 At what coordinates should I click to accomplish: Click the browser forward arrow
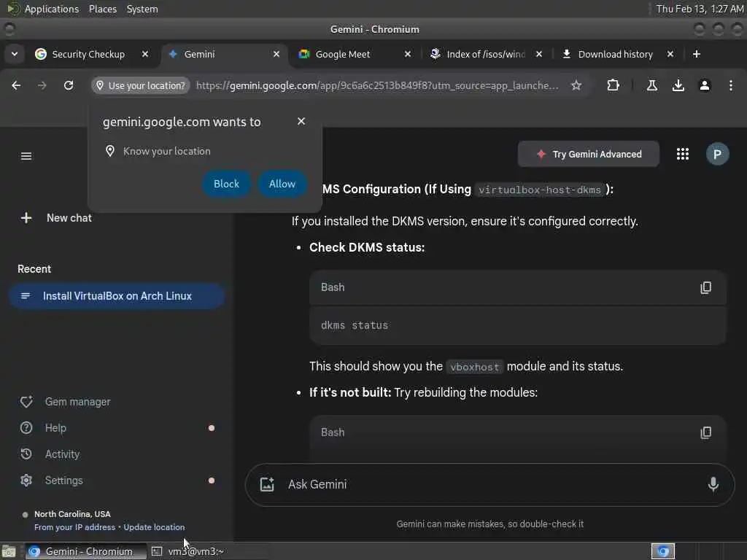click(42, 85)
